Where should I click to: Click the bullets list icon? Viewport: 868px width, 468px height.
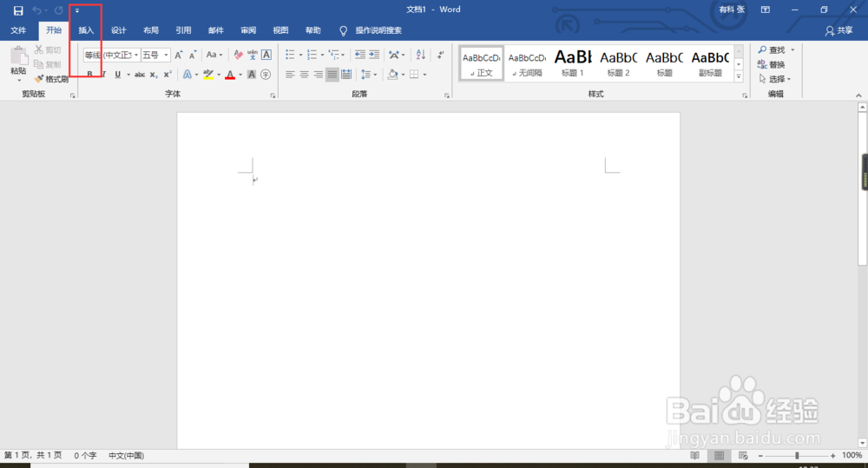(x=290, y=55)
